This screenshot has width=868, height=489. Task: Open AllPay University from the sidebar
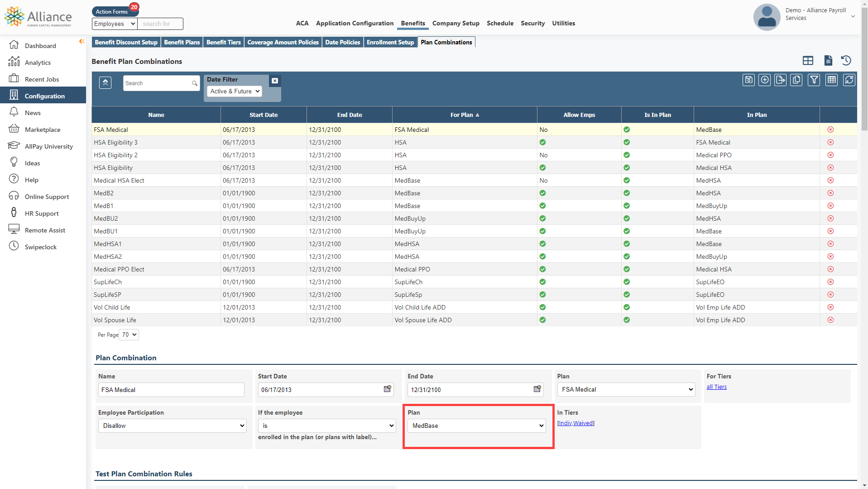tap(48, 146)
